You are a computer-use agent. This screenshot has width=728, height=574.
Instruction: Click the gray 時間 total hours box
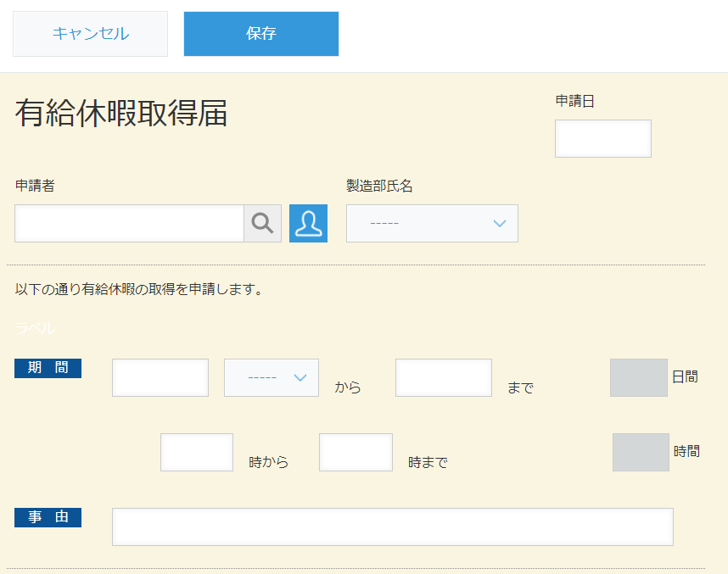pyautogui.click(x=639, y=452)
